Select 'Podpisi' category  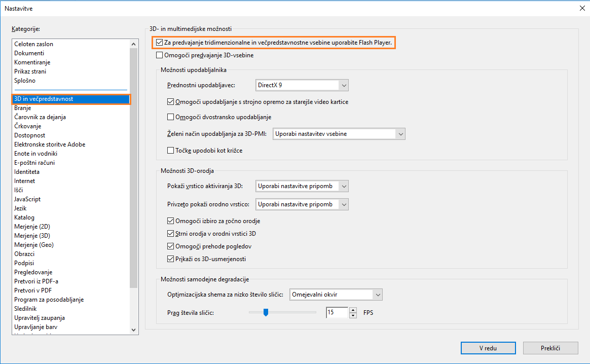click(71, 263)
